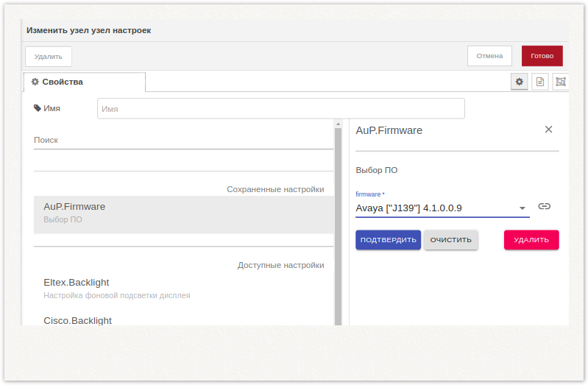Switch to the Свойства tab
Viewport: 588px width, 385px height.
[85, 82]
